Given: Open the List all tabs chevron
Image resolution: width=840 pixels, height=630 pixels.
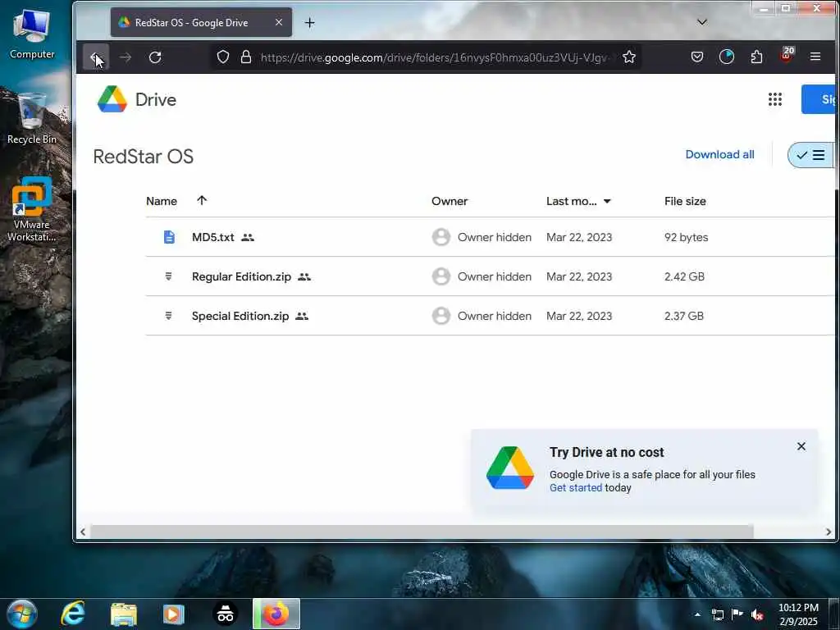Looking at the screenshot, I should 702,22.
